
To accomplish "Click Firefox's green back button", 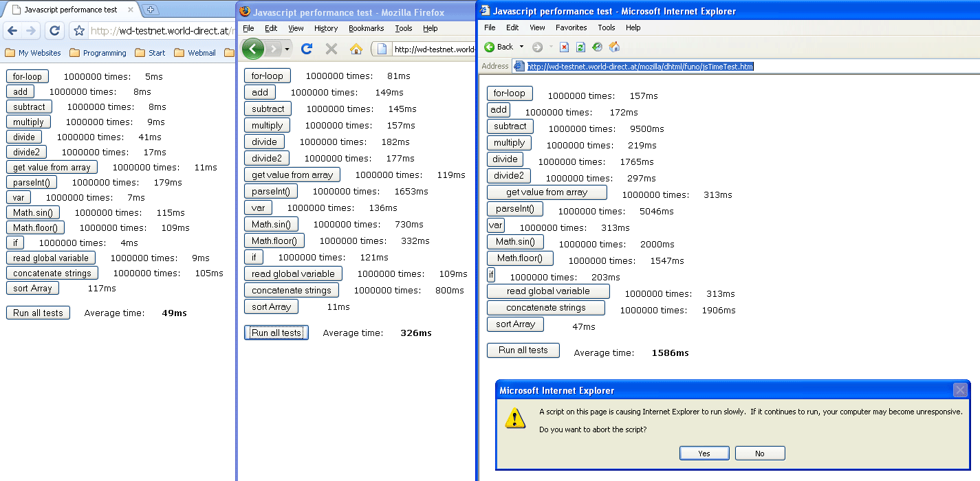I will 253,49.
